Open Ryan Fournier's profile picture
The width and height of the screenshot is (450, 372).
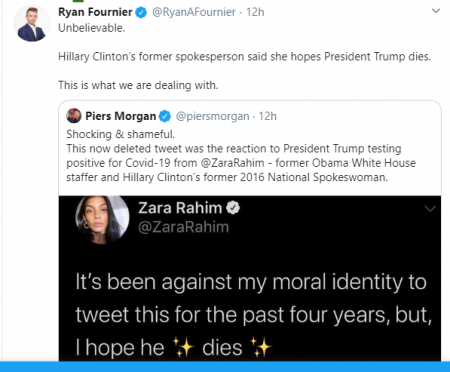tap(32, 24)
